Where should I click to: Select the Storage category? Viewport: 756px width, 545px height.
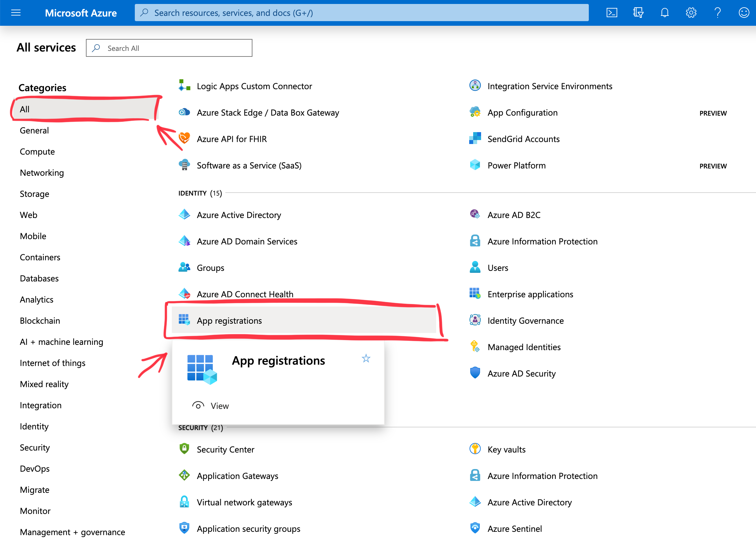click(x=34, y=194)
